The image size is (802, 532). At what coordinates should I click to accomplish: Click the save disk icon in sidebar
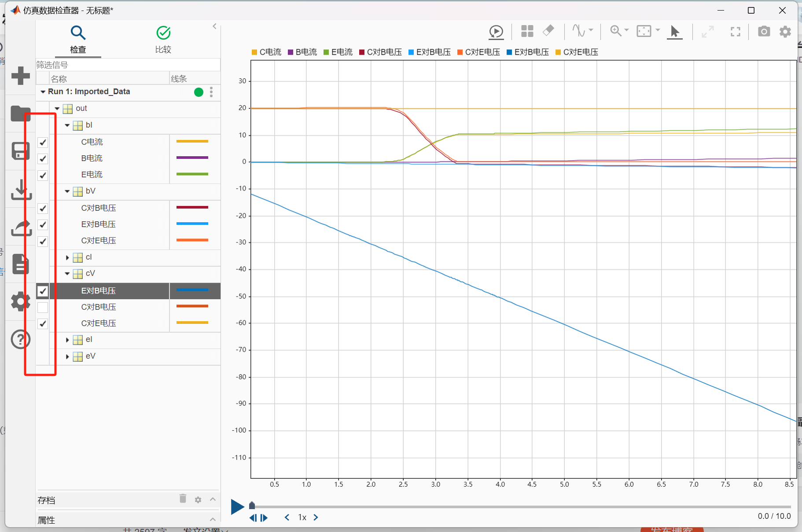click(21, 151)
